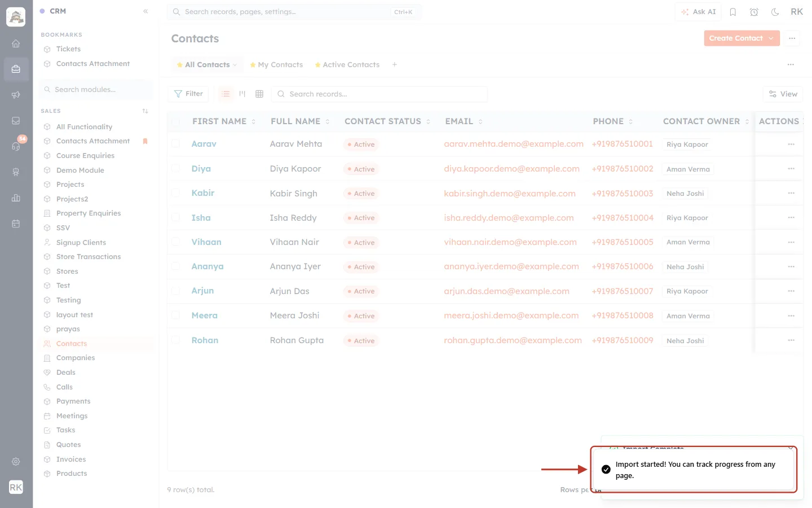
Task: Open the inbox icon in left rail
Action: (16, 120)
